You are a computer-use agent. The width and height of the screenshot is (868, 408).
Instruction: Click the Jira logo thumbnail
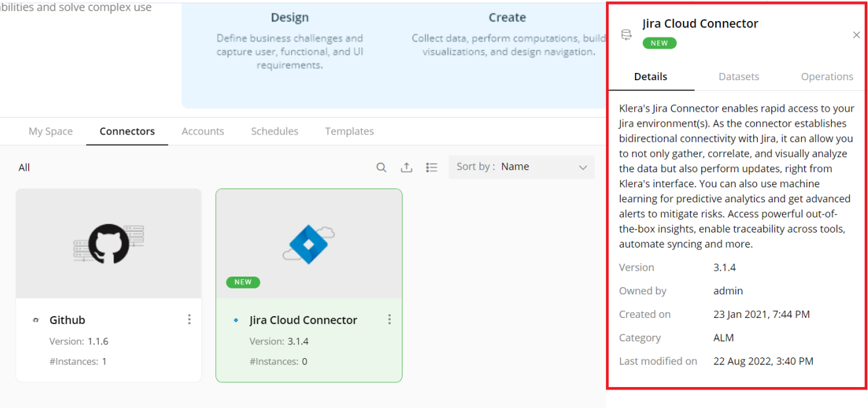point(309,244)
